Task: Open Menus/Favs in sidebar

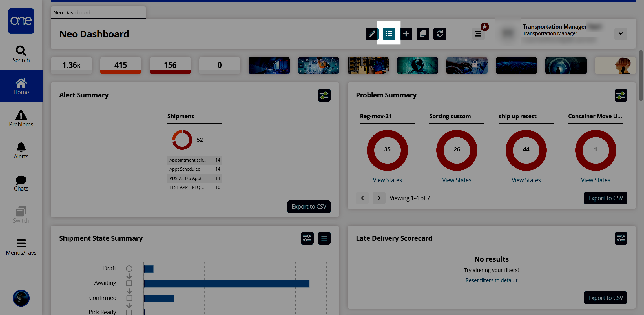Action: (x=21, y=247)
